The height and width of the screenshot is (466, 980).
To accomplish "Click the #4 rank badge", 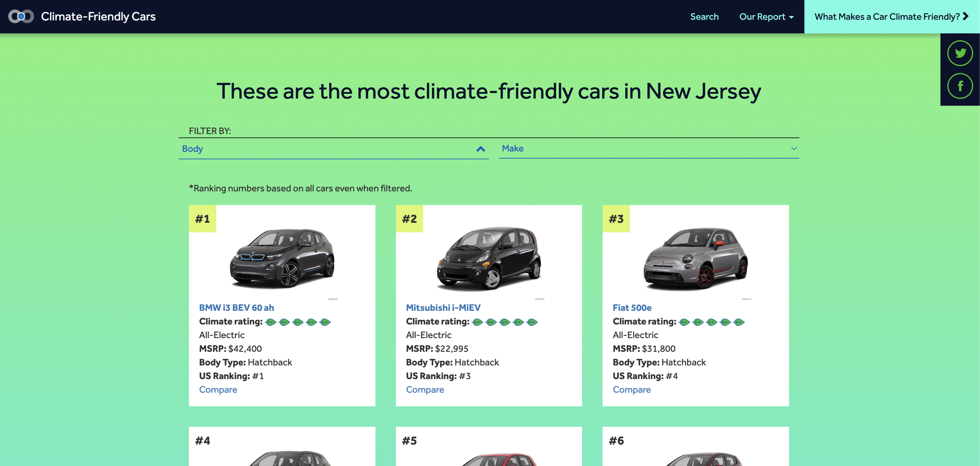I will coord(202,441).
